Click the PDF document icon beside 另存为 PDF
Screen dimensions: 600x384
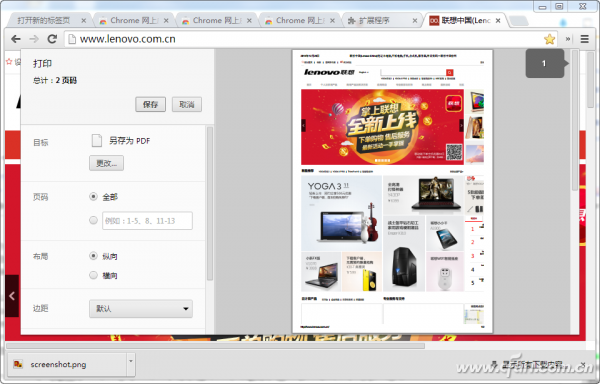pos(97,140)
